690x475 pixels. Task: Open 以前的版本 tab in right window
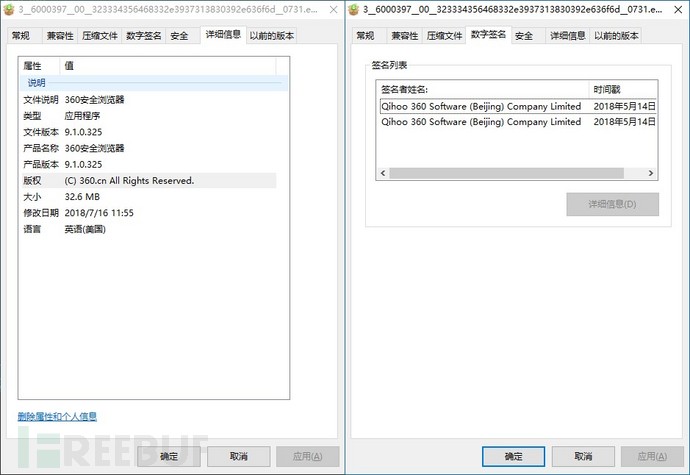pyautogui.click(x=616, y=36)
